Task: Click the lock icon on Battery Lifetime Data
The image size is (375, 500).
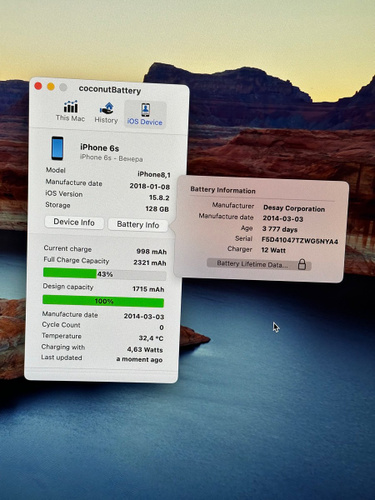Action: click(302, 264)
